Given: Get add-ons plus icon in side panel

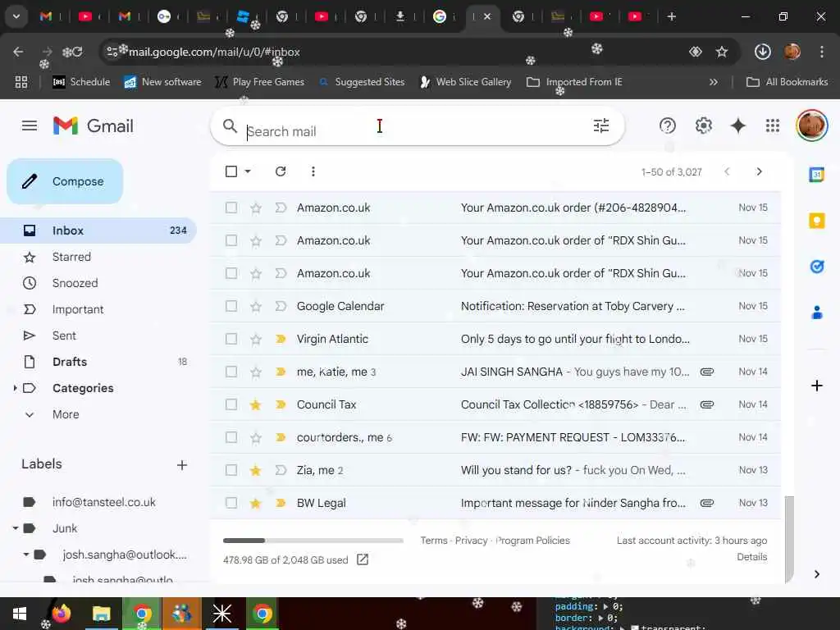Looking at the screenshot, I should pyautogui.click(x=816, y=386).
